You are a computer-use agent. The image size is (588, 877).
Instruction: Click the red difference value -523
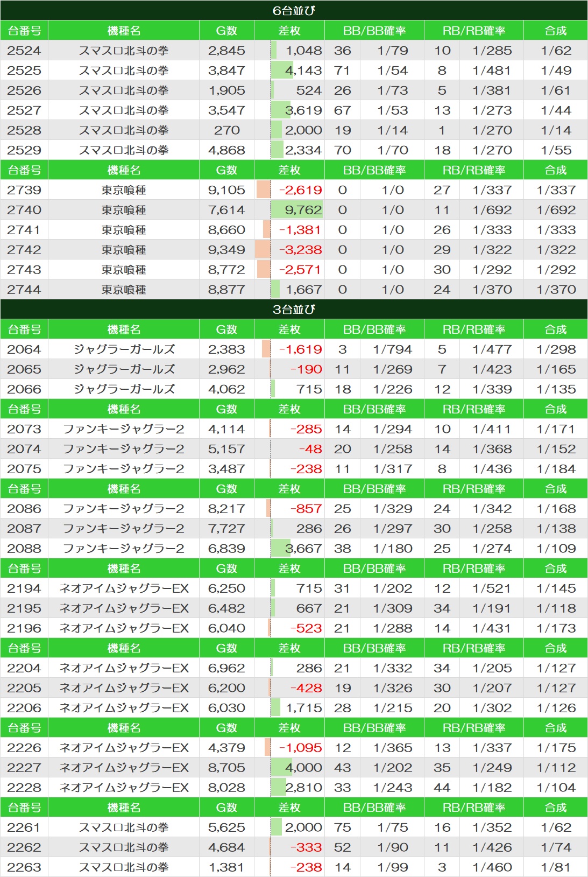click(x=306, y=628)
